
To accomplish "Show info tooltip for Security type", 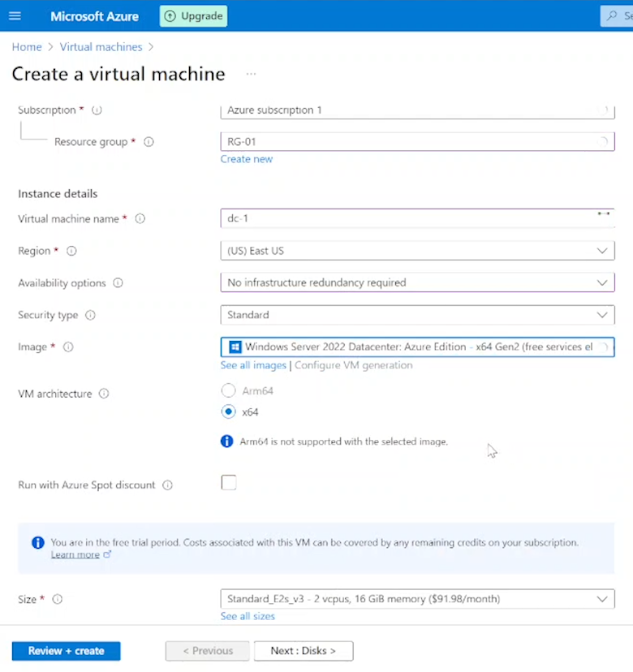I will click(90, 316).
